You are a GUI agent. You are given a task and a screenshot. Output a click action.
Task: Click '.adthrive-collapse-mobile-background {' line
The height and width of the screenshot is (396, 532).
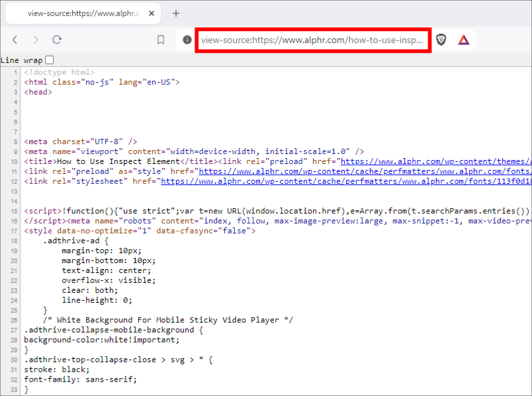(114, 329)
